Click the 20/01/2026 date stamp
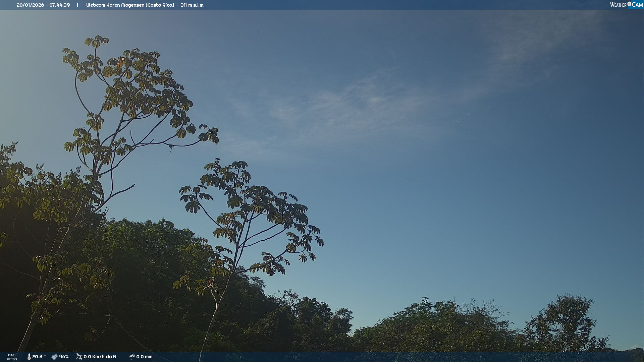 pos(30,5)
